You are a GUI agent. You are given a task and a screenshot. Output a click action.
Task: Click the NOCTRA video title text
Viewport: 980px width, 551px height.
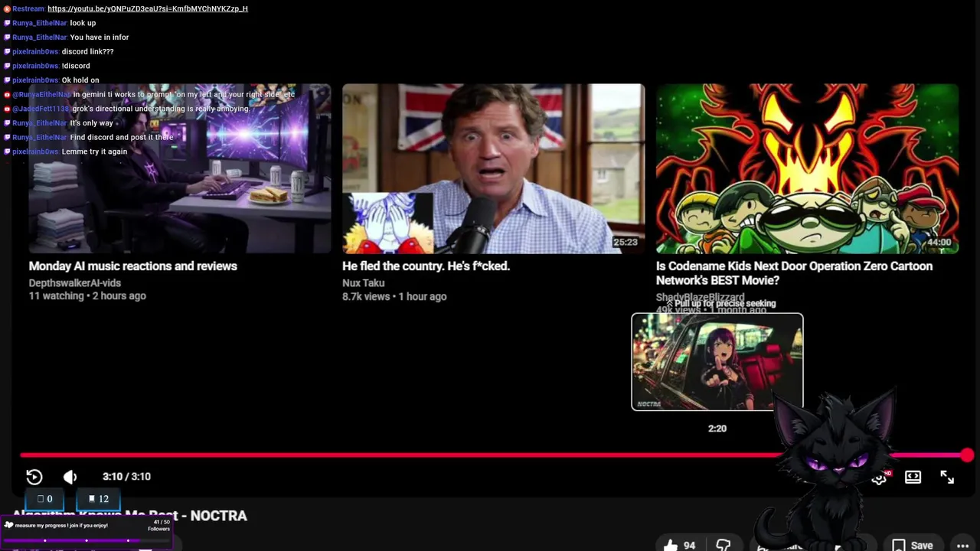click(x=129, y=516)
